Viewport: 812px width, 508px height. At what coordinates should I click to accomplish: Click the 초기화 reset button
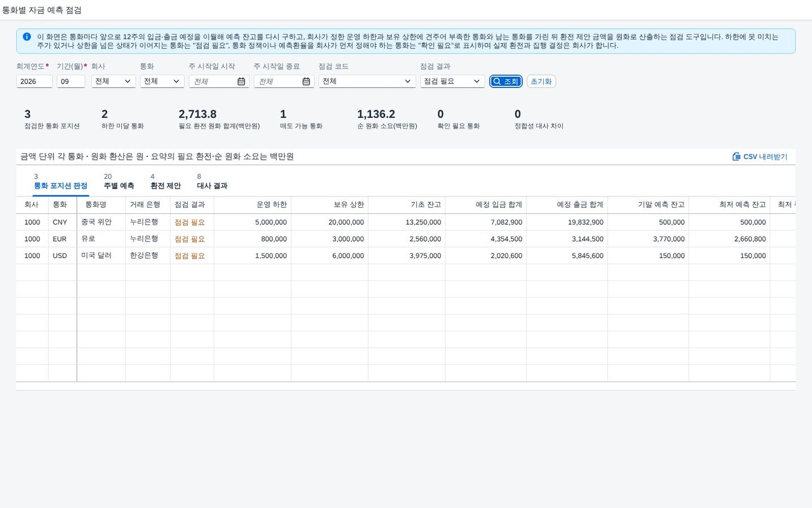pyautogui.click(x=541, y=81)
